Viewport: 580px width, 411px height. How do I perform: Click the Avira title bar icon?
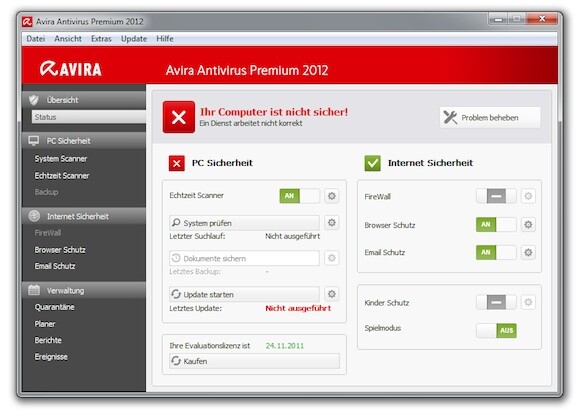click(x=27, y=21)
